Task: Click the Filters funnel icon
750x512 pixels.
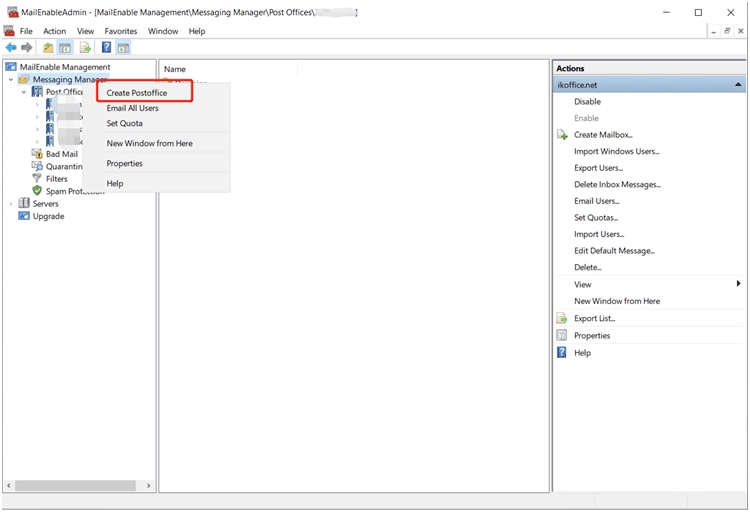Action: click(x=37, y=179)
